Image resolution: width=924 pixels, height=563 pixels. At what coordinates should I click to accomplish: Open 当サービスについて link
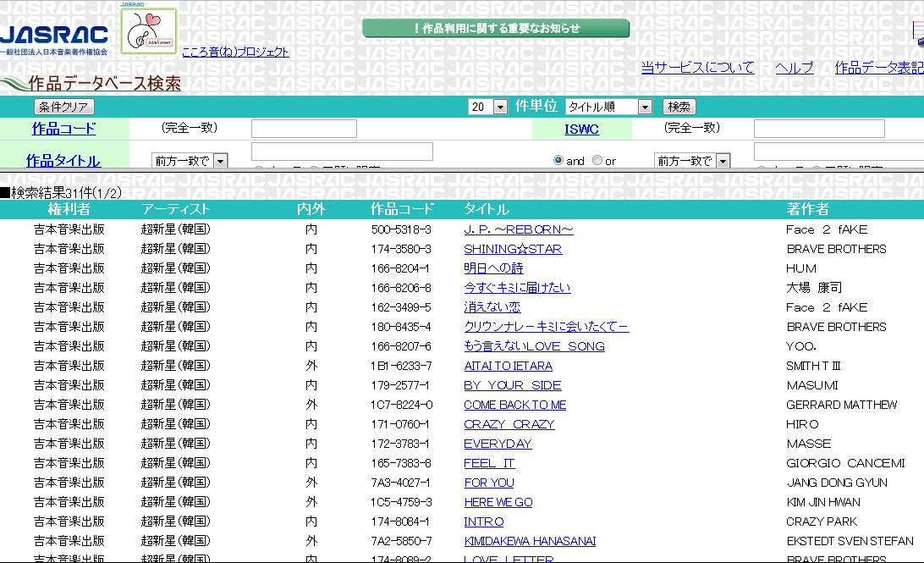[x=698, y=67]
